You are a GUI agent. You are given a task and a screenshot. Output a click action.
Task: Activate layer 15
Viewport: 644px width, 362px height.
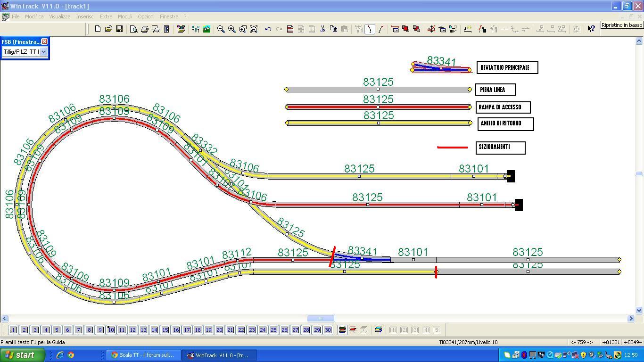click(x=165, y=330)
